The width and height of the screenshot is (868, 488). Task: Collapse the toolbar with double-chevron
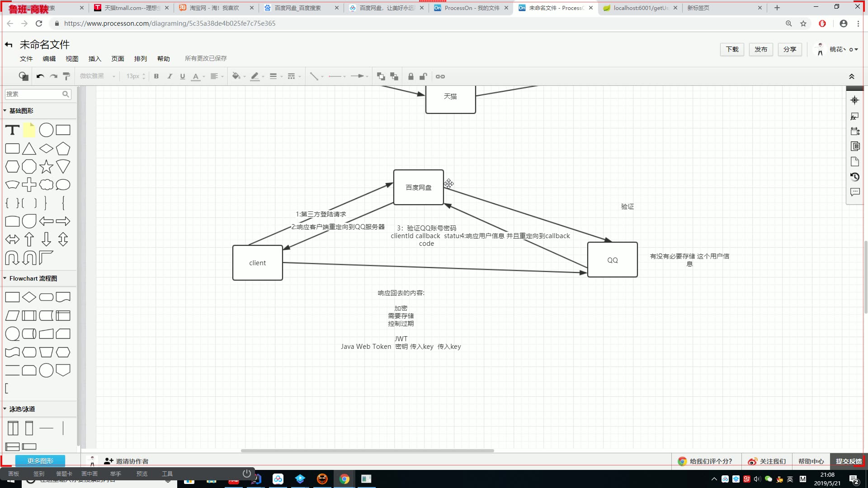tap(852, 76)
